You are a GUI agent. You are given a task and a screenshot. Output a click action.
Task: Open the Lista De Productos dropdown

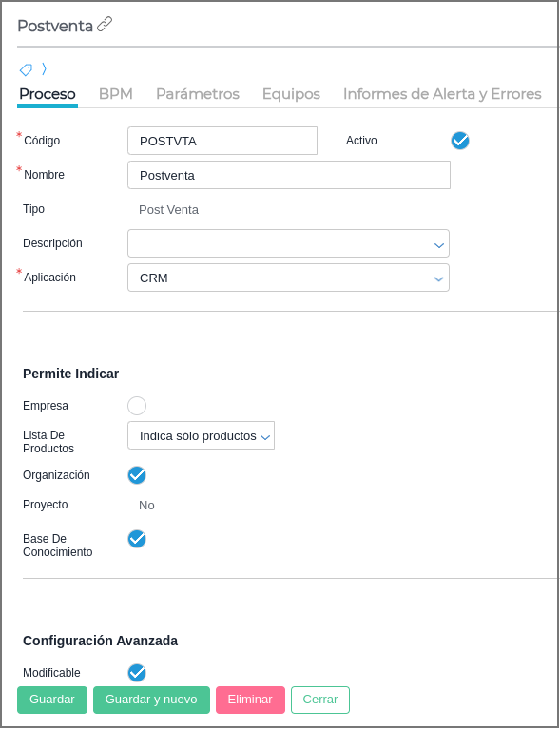tap(201, 435)
